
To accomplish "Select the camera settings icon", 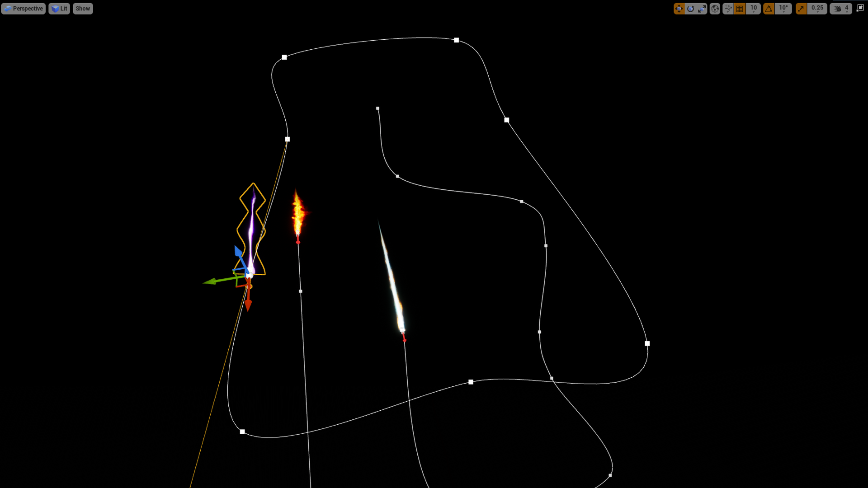I will [838, 8].
